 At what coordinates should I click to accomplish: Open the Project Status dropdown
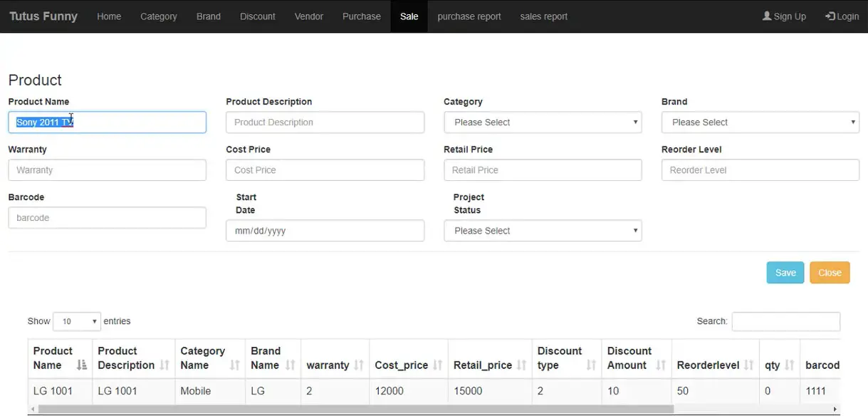pyautogui.click(x=543, y=230)
